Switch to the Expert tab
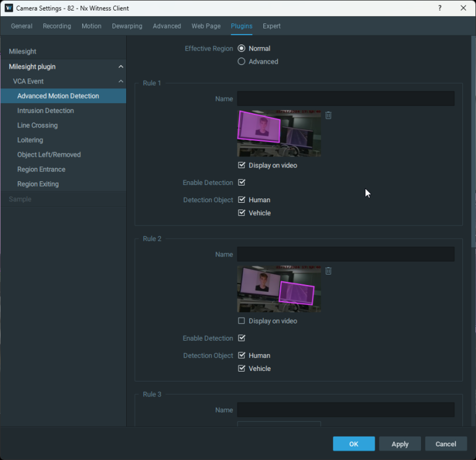 [271, 26]
